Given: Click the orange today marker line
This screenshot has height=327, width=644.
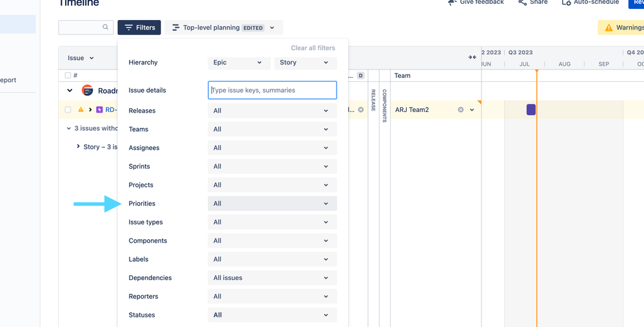Looking at the screenshot, I should (536, 197).
